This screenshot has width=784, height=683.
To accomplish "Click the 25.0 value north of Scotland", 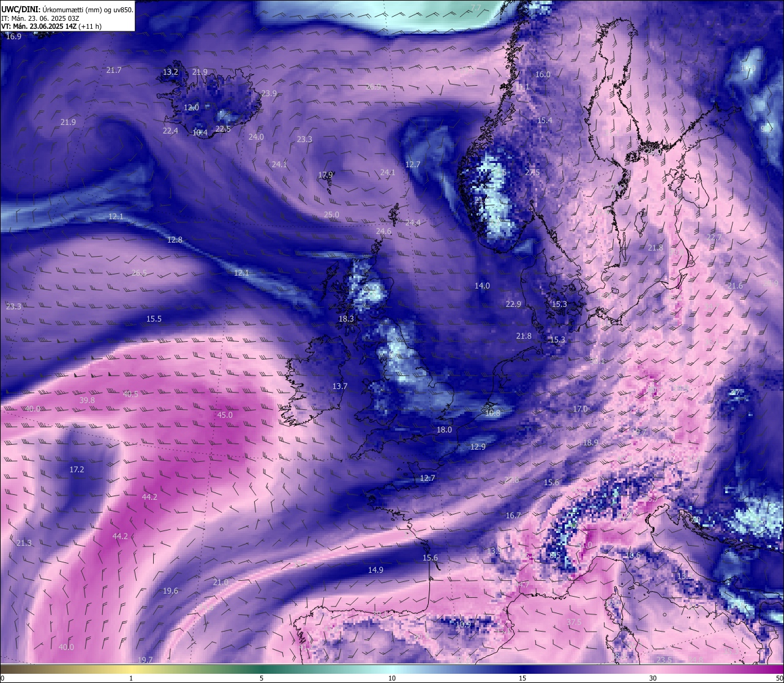I will [x=331, y=215].
